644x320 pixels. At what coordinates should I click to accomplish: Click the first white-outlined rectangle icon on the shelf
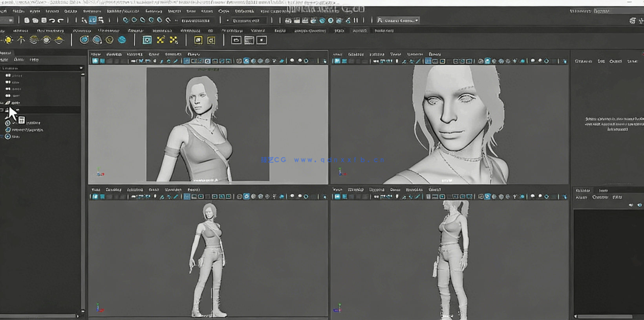tap(236, 40)
